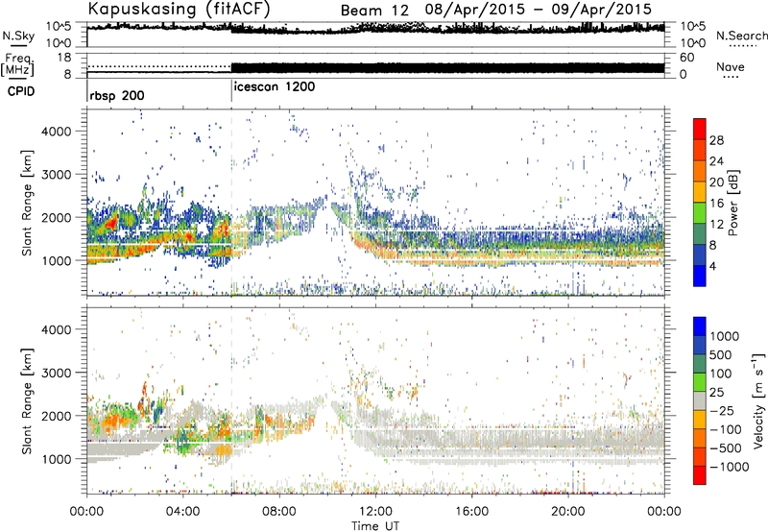The image size is (768, 532).
Task: Pick the gray segment of Velocity colorbar
Action: pos(700,400)
